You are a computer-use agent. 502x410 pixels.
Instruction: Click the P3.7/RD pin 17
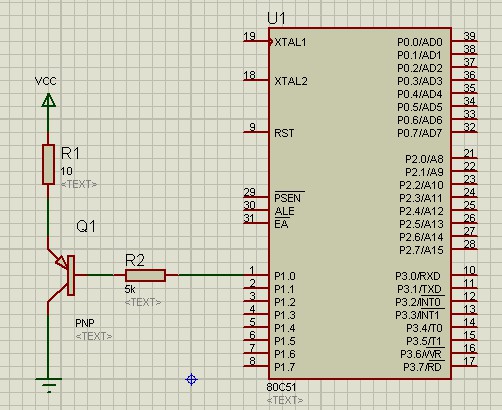pyautogui.click(x=464, y=366)
